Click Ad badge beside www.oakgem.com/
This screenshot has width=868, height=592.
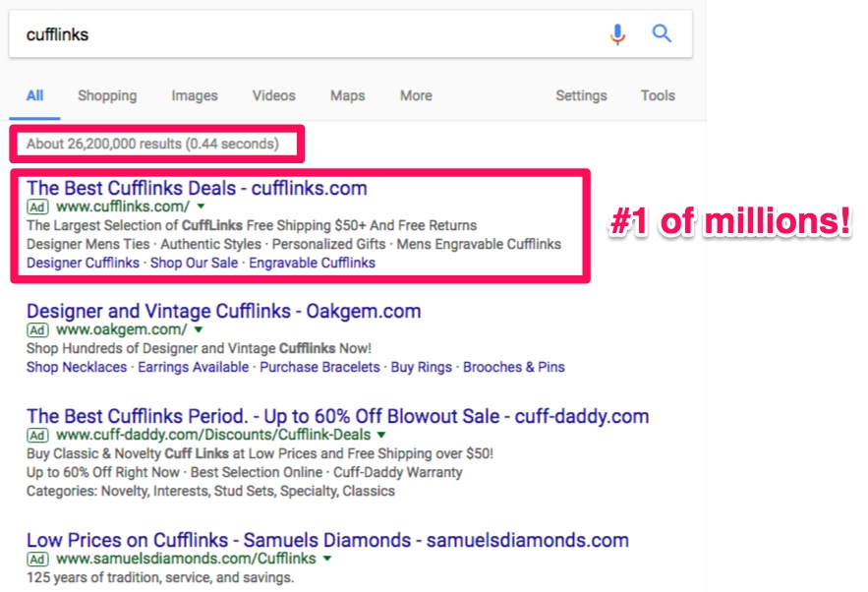(37, 330)
